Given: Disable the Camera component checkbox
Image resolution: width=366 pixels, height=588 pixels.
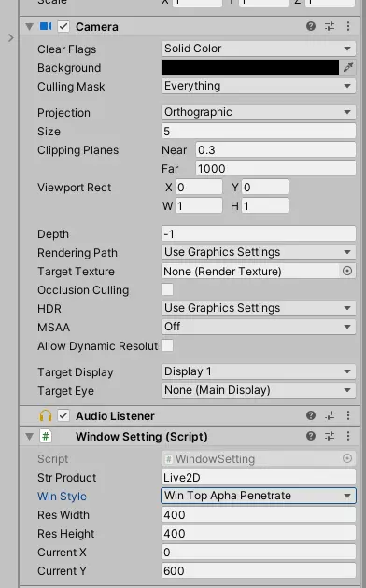Looking at the screenshot, I should [x=63, y=26].
